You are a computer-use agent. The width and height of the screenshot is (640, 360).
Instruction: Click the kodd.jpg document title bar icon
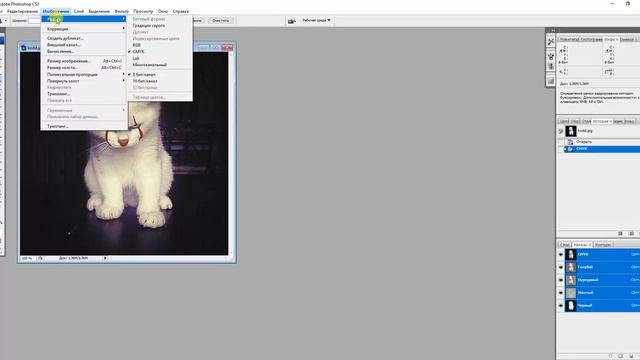click(24, 48)
